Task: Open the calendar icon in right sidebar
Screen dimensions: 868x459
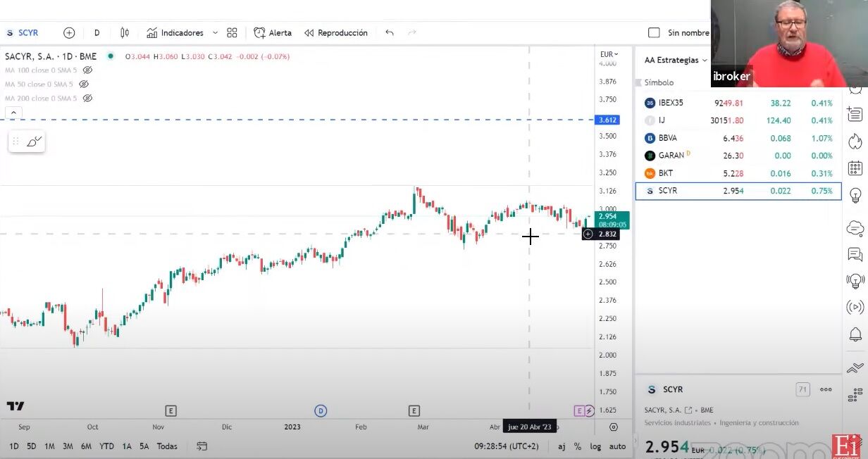Action: (855, 168)
